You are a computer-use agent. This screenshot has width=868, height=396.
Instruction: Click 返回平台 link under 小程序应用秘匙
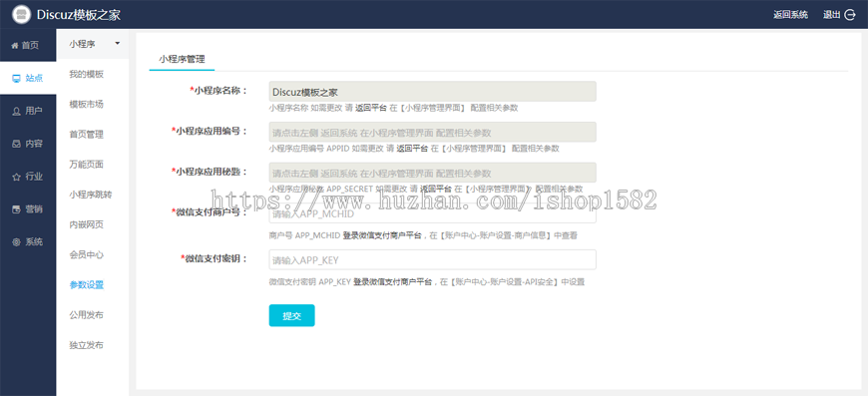(x=436, y=190)
